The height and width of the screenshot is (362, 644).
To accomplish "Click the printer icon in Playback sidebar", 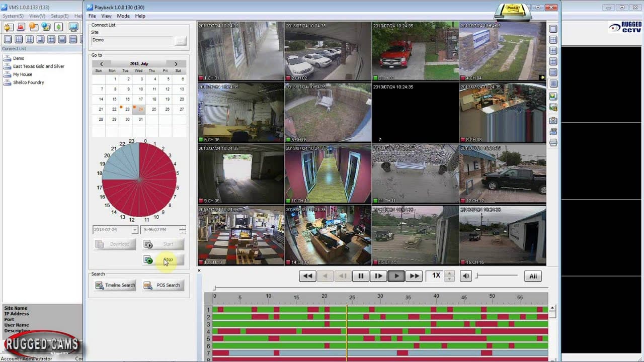I will pos(553,143).
